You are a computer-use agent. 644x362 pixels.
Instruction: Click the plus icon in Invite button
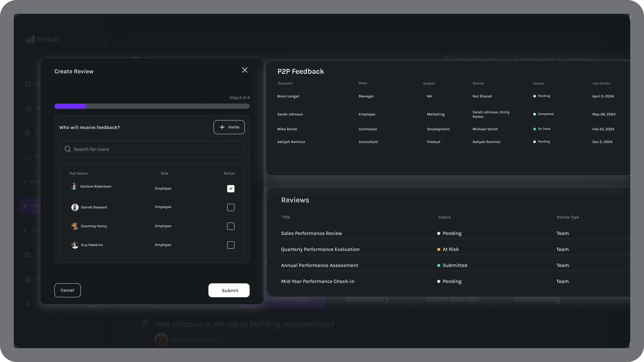point(222,127)
